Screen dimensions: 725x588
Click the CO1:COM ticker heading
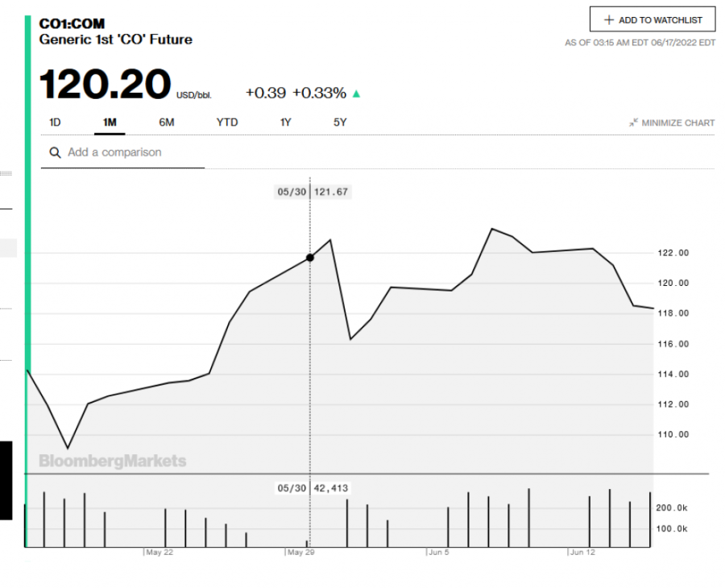[72, 23]
